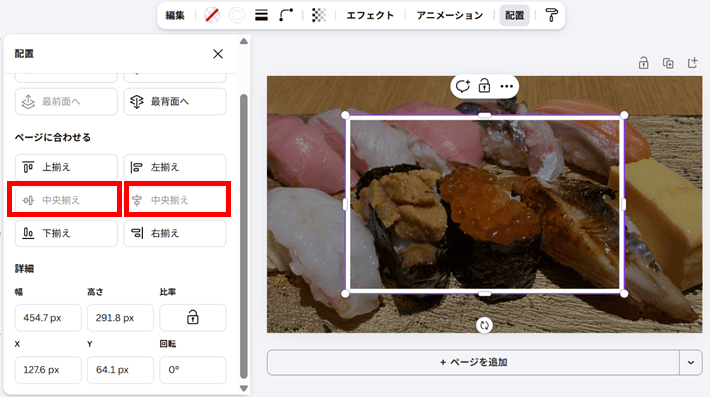
Task: Click the + ページを追加 button
Action: [473, 362]
